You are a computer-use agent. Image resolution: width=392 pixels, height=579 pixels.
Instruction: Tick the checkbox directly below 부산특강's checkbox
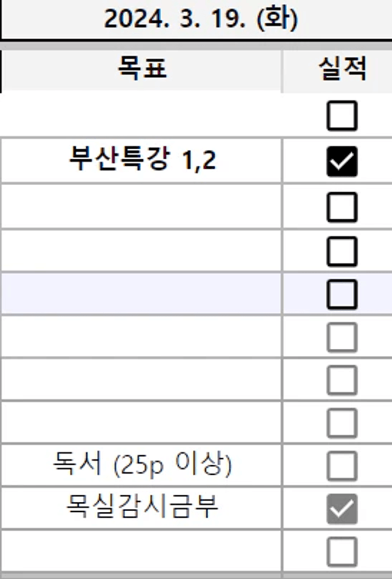(342, 208)
